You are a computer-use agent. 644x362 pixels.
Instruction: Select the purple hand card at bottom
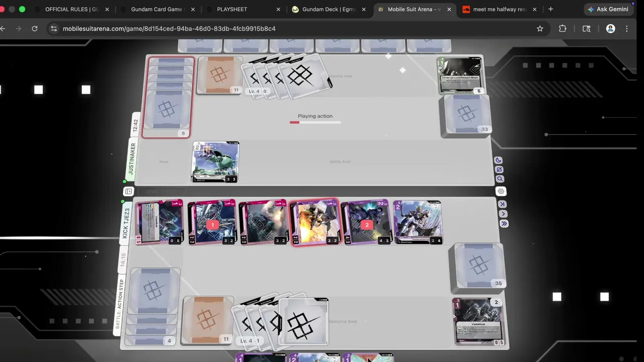(x=262, y=358)
